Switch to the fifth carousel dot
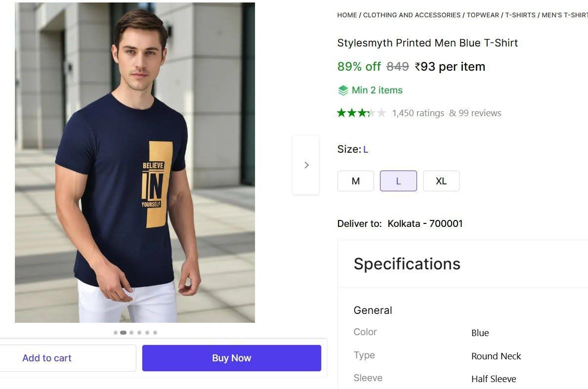Screen dimensions: 588x389 [147, 333]
